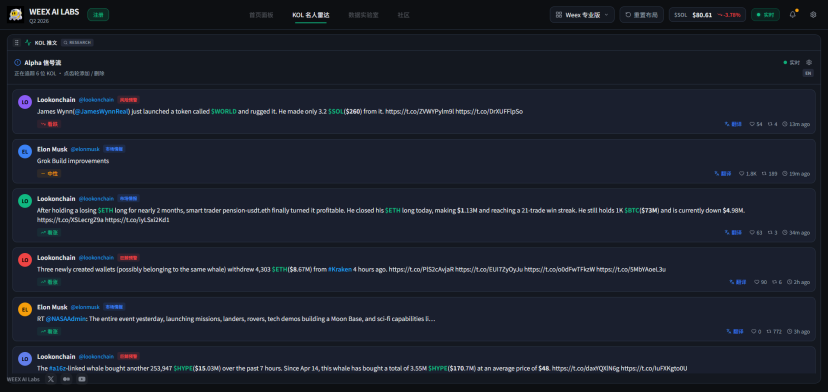Open the Alpha signal feed gear settings
The height and width of the screenshot is (392, 828).
click(x=808, y=62)
